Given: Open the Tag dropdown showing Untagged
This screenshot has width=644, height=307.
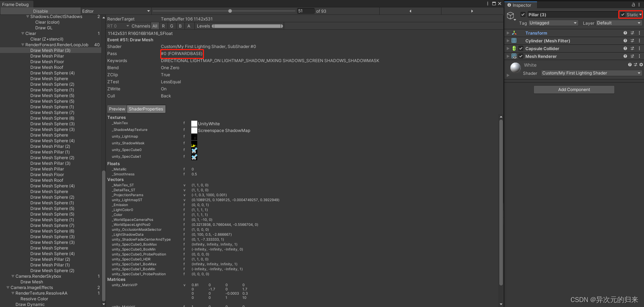Looking at the screenshot, I should pyautogui.click(x=553, y=23).
